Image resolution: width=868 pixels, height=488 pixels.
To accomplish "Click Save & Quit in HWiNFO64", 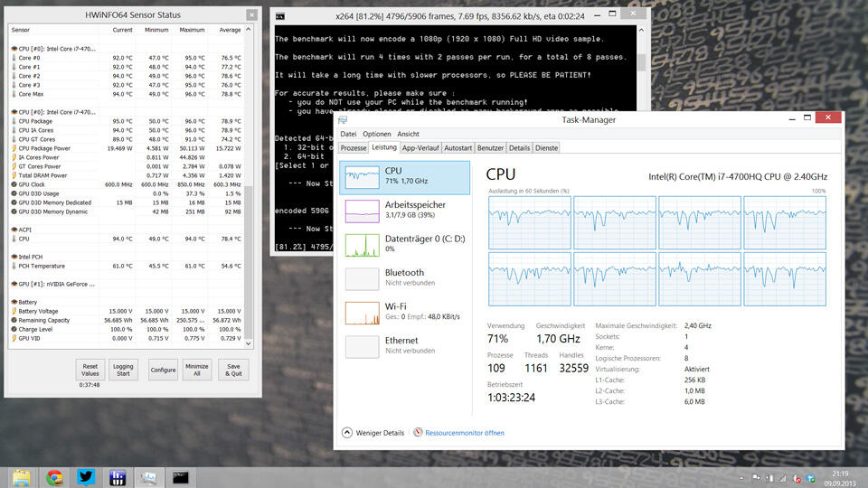I will [x=233, y=370].
